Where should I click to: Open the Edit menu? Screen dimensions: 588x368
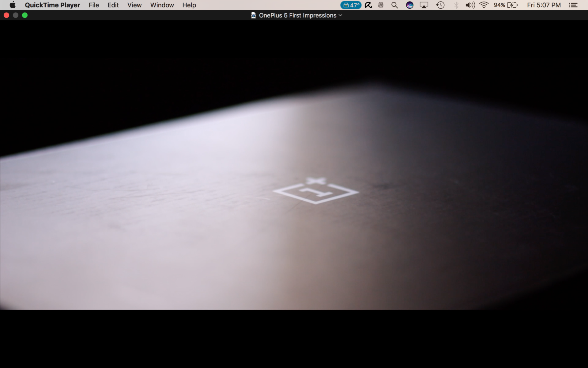point(113,5)
